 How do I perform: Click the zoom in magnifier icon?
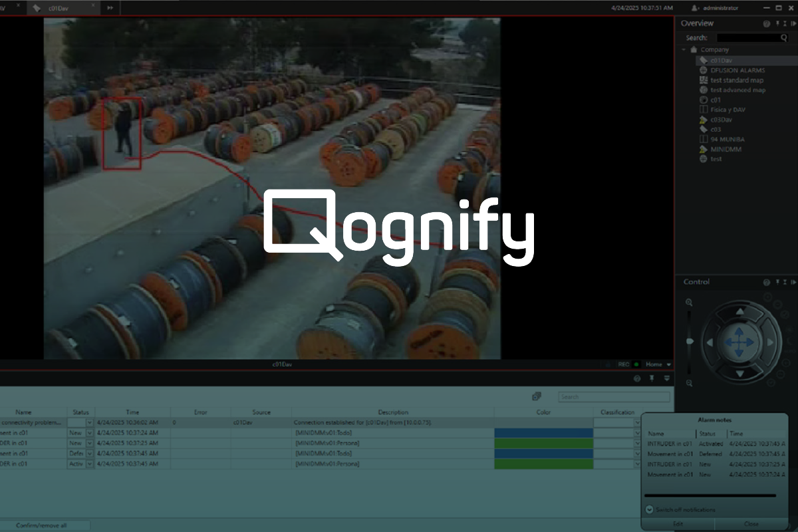click(x=689, y=303)
